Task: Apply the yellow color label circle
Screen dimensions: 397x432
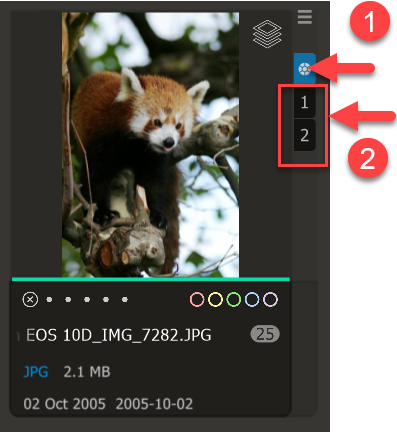Action: pyautogui.click(x=215, y=300)
